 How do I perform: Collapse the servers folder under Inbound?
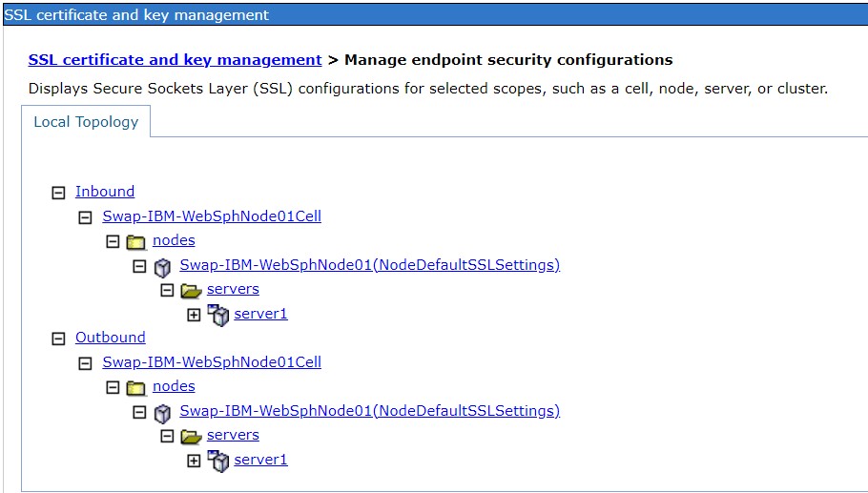coord(167,290)
